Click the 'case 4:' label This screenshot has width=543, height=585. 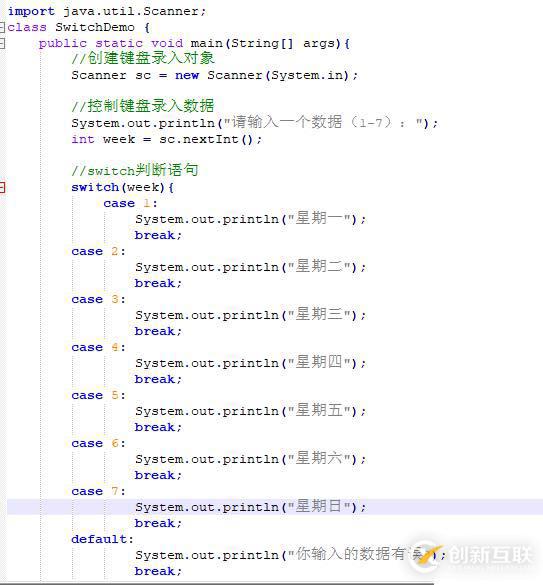[x=99, y=348]
